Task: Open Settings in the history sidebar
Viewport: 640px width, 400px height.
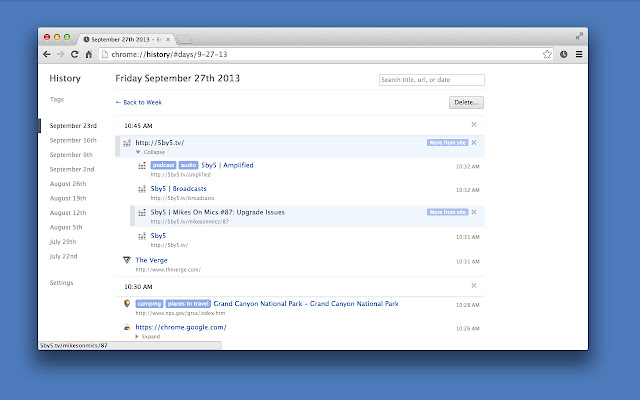Action: click(61, 282)
